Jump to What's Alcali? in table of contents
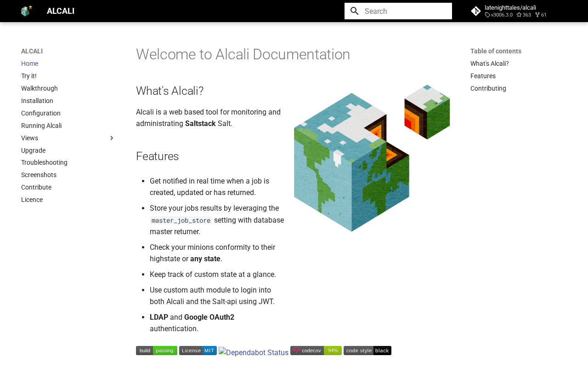588x368 pixels. coord(490,63)
